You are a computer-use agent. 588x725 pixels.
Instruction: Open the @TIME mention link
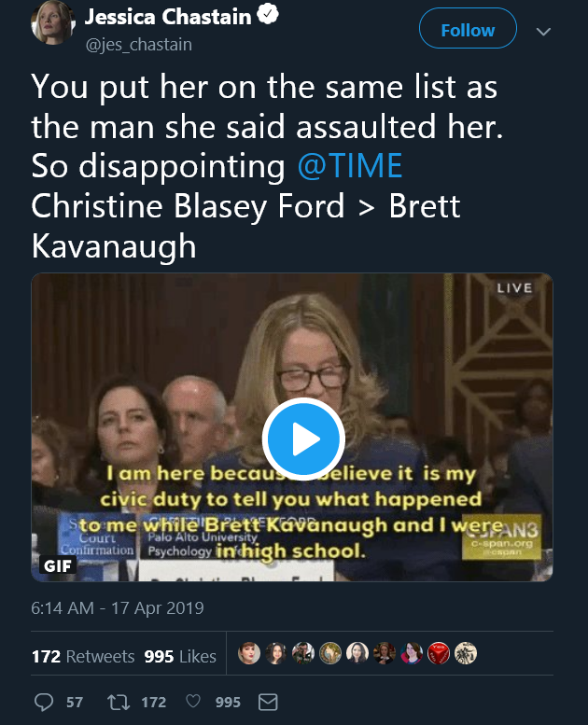[x=349, y=166]
